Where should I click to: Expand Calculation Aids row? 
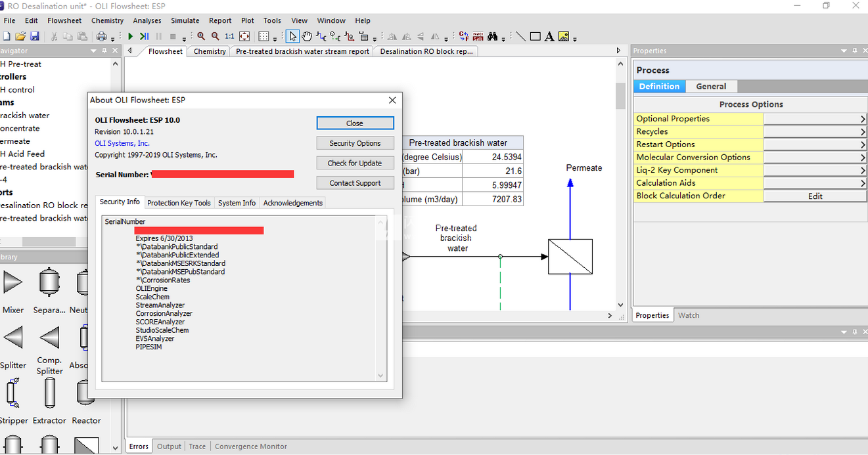pyautogui.click(x=815, y=183)
